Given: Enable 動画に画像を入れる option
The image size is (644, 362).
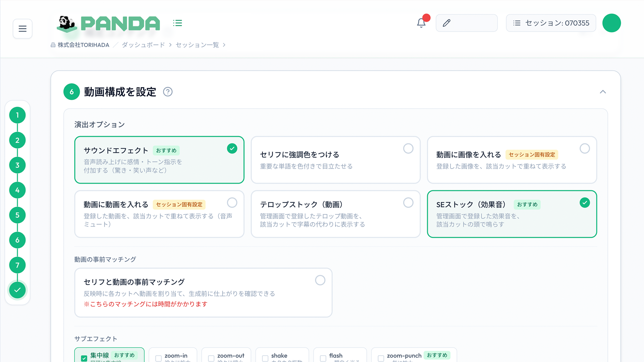Looking at the screenshot, I should click(x=512, y=160).
